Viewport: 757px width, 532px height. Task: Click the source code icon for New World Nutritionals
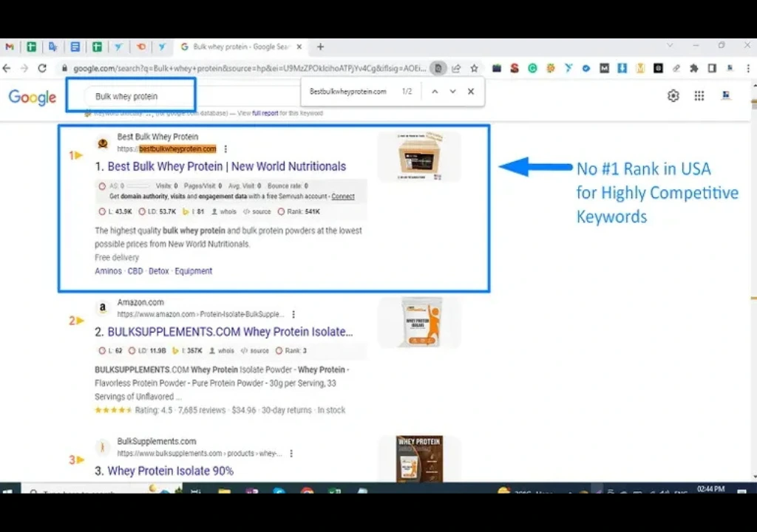click(x=248, y=213)
